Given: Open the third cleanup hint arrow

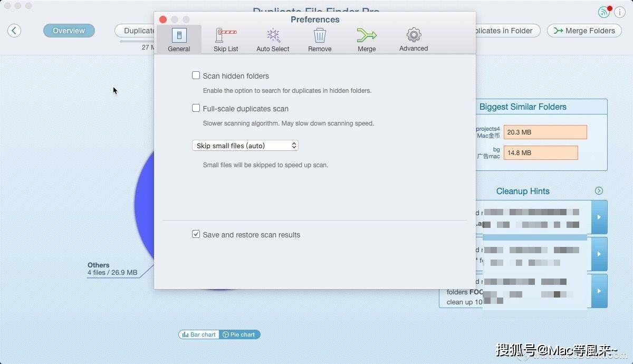Looking at the screenshot, I should click(599, 291).
